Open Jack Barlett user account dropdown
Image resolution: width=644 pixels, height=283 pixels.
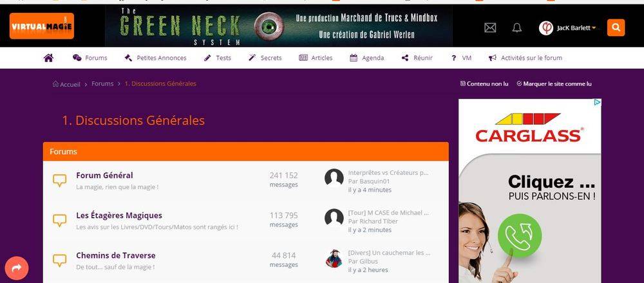pos(567,28)
